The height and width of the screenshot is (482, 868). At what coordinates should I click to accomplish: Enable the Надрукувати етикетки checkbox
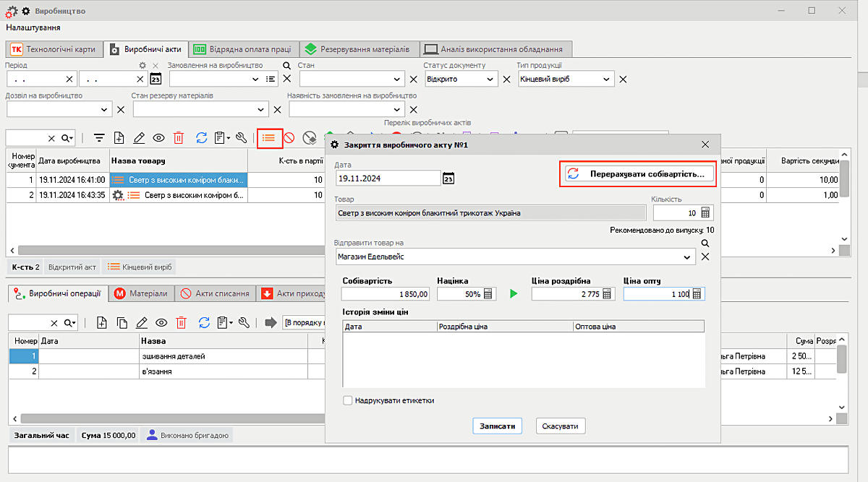[x=348, y=400]
